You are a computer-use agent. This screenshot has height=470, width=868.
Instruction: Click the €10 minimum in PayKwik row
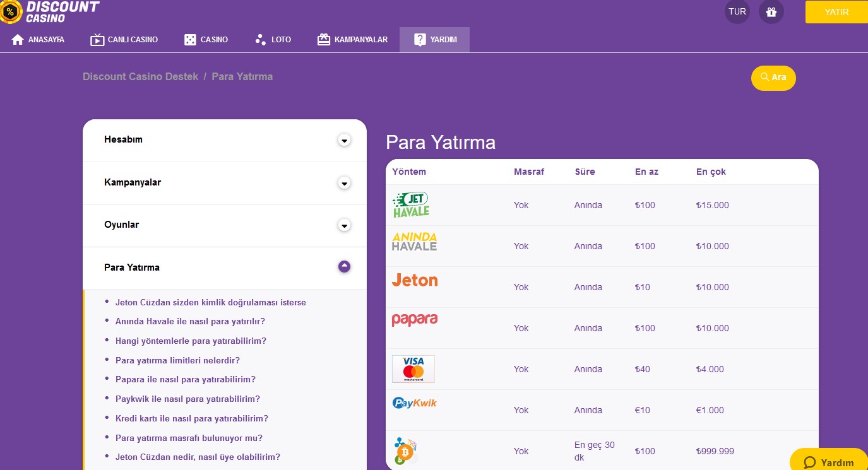point(643,410)
